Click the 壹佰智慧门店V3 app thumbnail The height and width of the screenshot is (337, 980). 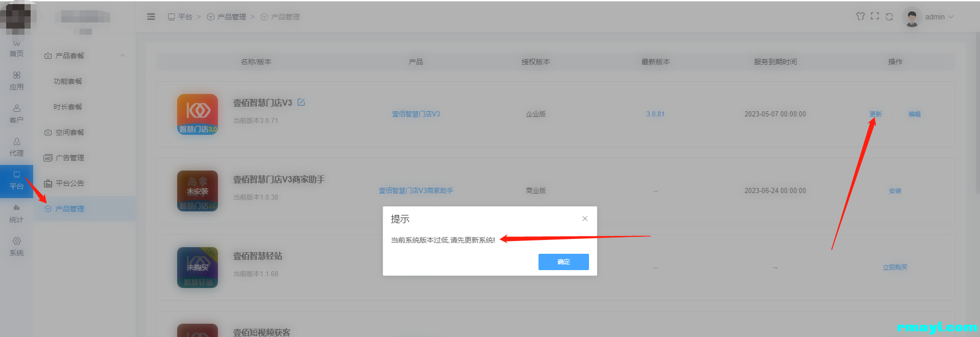click(198, 114)
